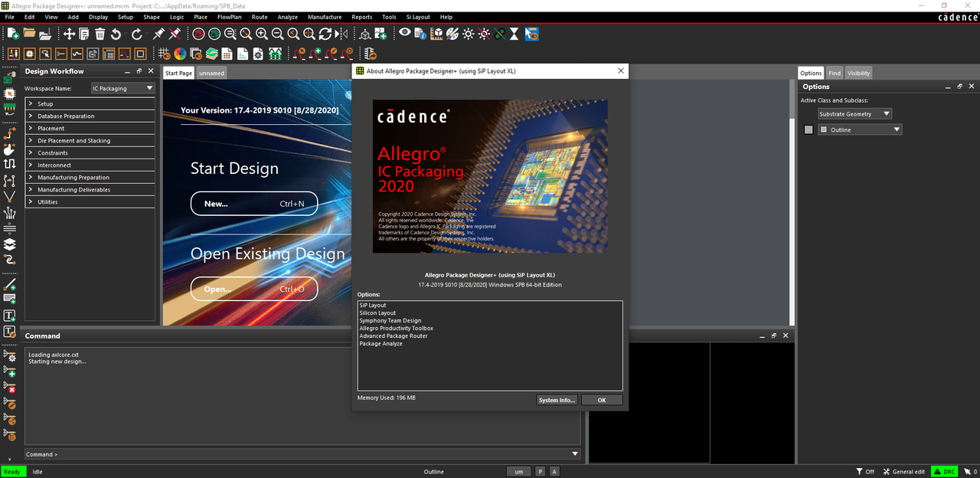
Task: Click the Zoom Out magnifier icon
Action: (277, 34)
